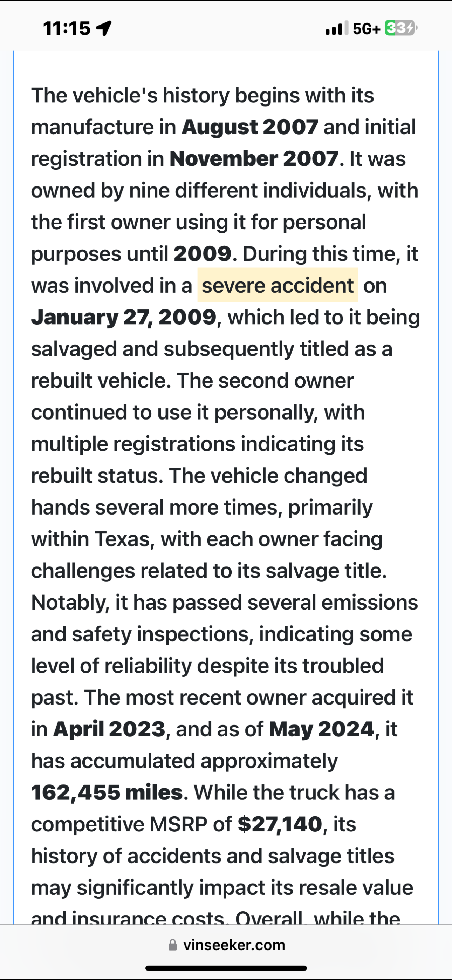The image size is (452, 980).
Task: Tap the vinseeker.com address bar
Action: (234, 945)
